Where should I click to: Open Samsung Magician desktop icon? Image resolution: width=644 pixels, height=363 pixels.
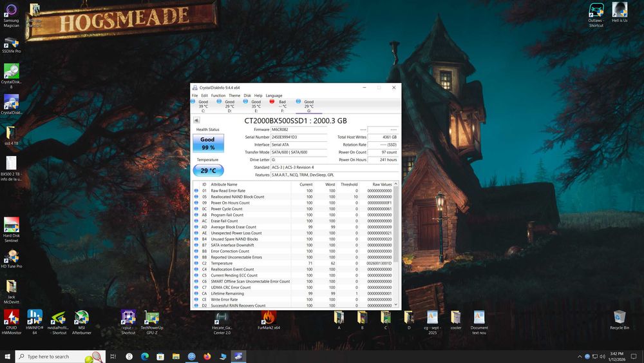11,15
